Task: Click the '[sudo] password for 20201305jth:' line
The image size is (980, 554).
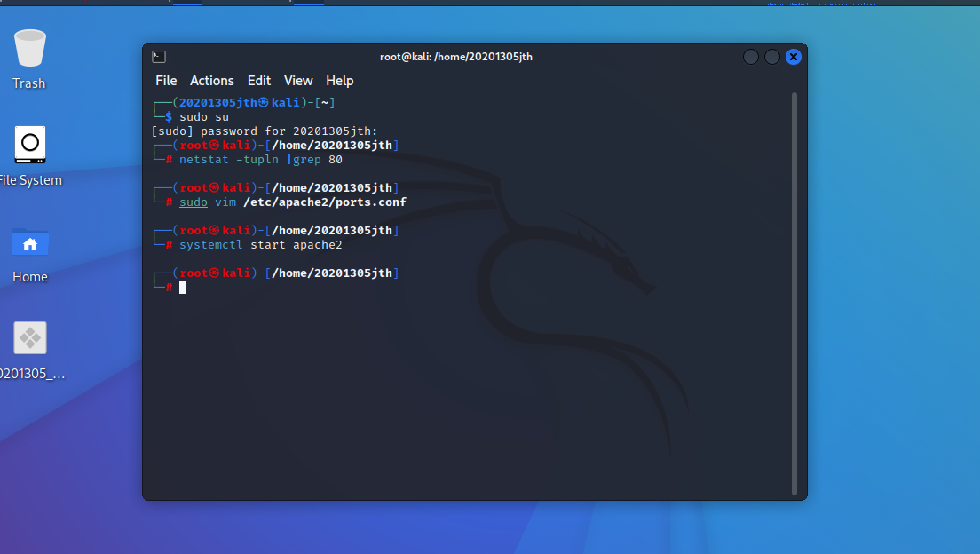Action: 265,131
